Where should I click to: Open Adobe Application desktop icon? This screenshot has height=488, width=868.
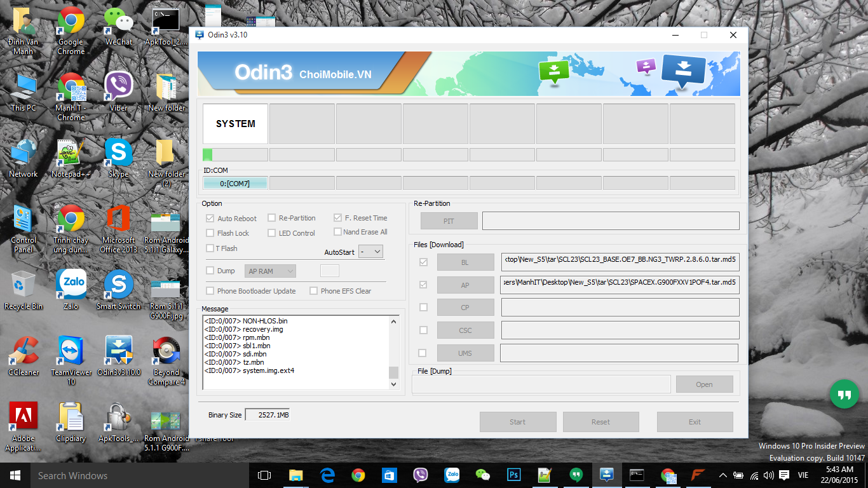pos(24,426)
